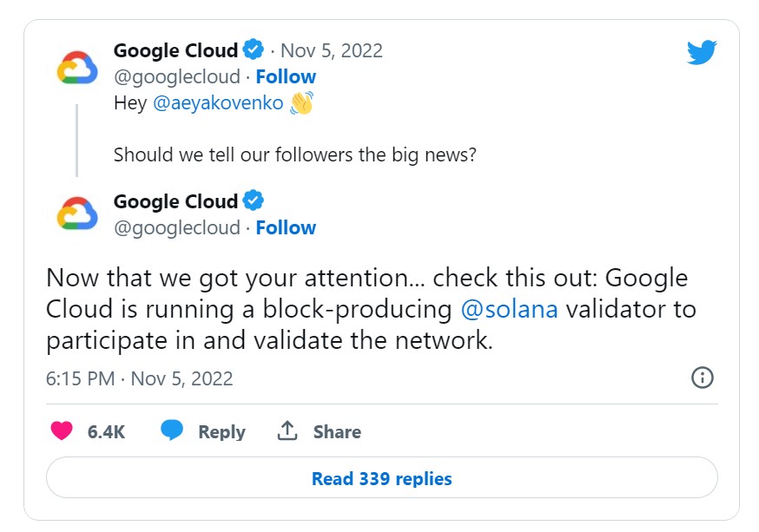Click verified badge next to Nov 5, 2022 date
This screenshot has height=532, width=759.
pos(254,49)
